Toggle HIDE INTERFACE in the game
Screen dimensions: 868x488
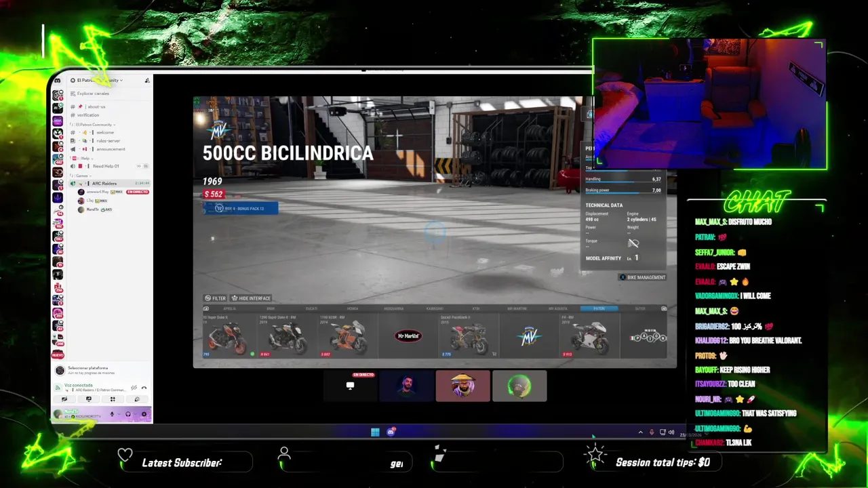click(251, 298)
